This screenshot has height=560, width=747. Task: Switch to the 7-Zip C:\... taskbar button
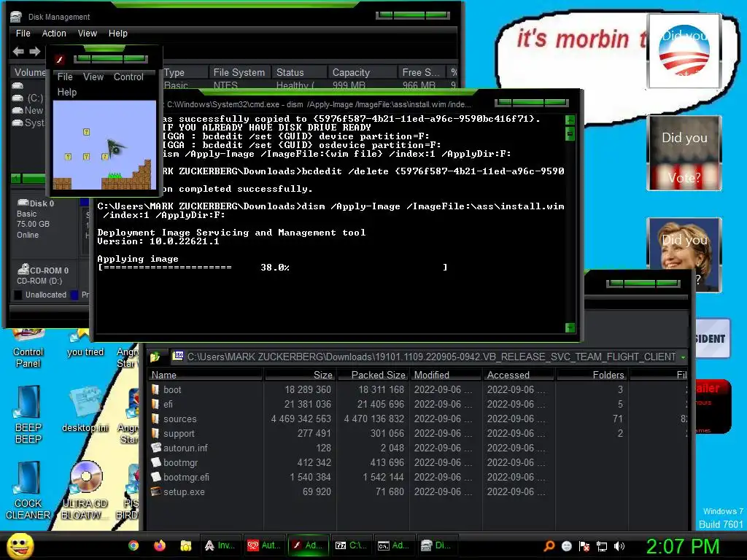[x=351, y=545]
